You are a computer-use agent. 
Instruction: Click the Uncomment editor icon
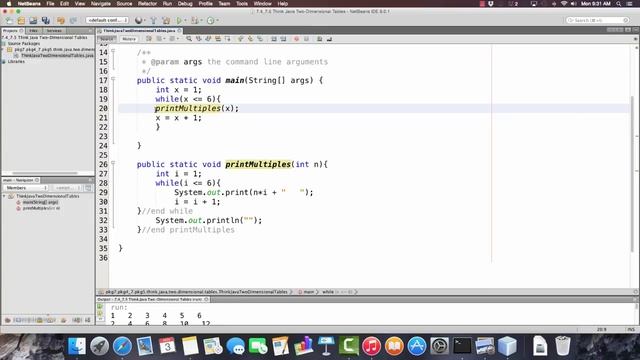329,39
